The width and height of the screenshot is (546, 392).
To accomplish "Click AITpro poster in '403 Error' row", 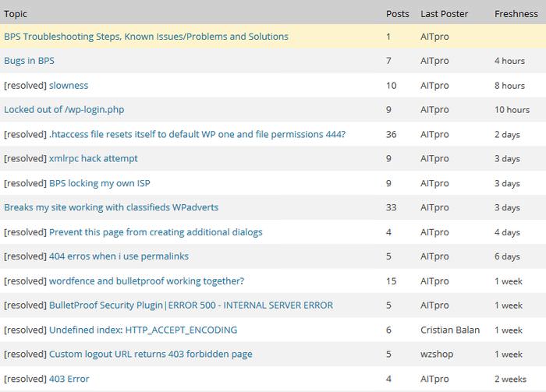I will [435, 379].
